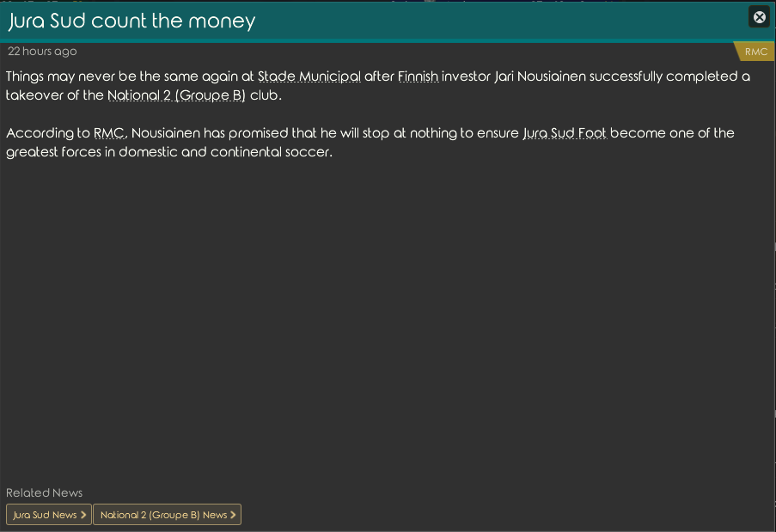776x532 pixels.
Task: Open the Finnish nationality link
Action: pos(419,76)
